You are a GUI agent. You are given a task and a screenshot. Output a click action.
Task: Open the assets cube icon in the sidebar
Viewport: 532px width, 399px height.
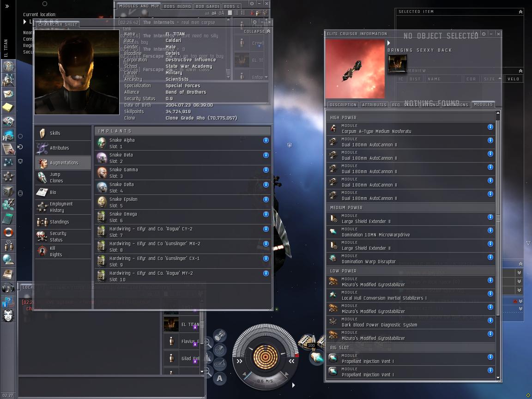(8, 191)
